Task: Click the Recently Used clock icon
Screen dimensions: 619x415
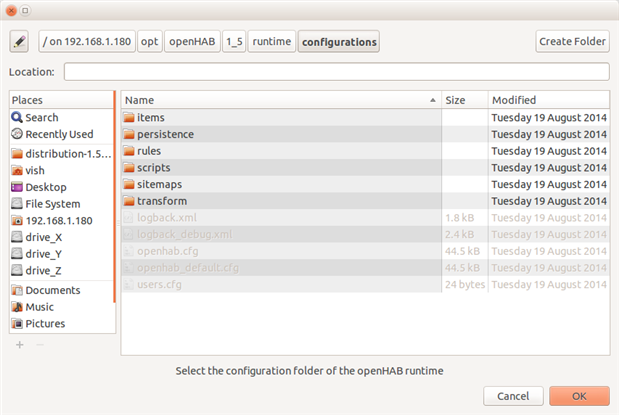Action: coord(17,134)
